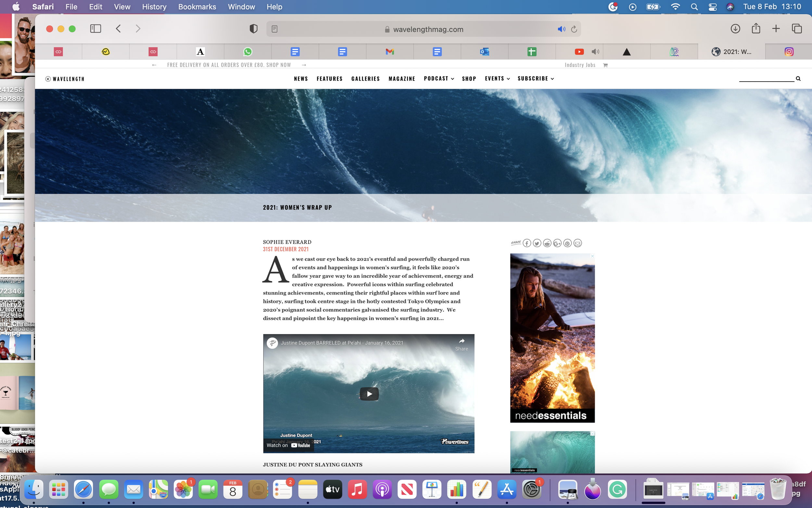Open the Share sheet in Safari
The image size is (812, 508).
click(756, 28)
